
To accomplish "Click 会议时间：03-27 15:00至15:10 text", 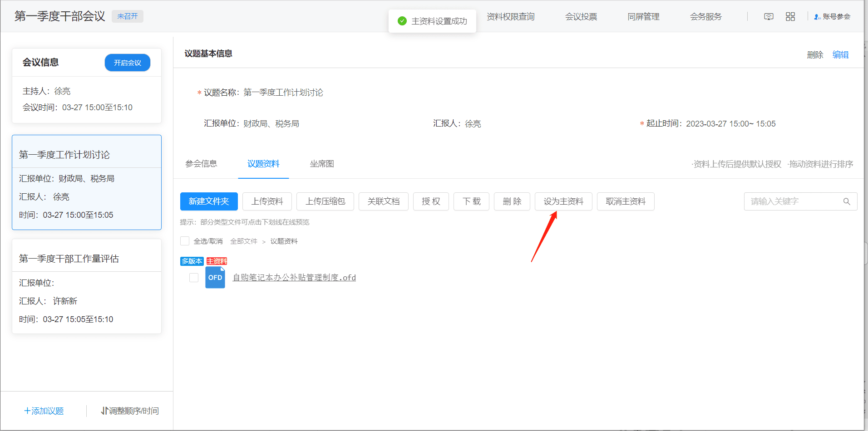I will click(x=78, y=108).
